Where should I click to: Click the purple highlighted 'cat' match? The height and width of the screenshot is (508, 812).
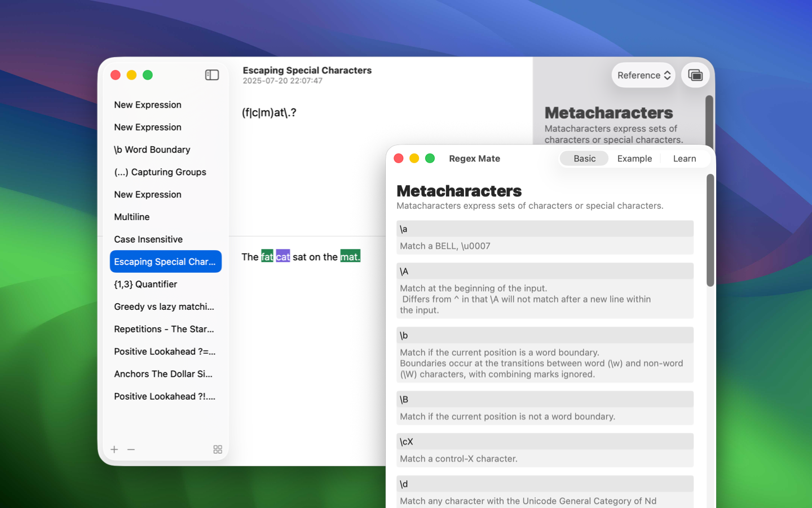(283, 257)
